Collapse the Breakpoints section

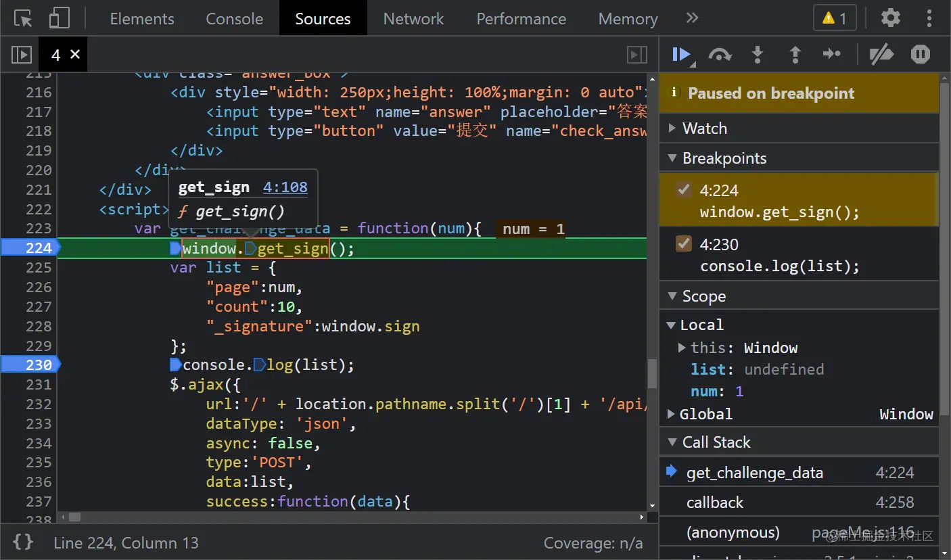click(799, 158)
